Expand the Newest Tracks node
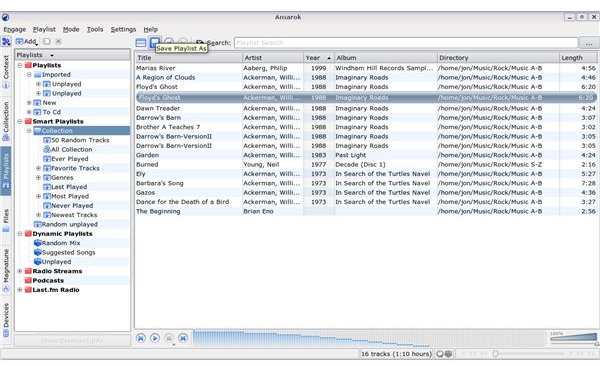The width and height of the screenshot is (600, 366). (38, 215)
